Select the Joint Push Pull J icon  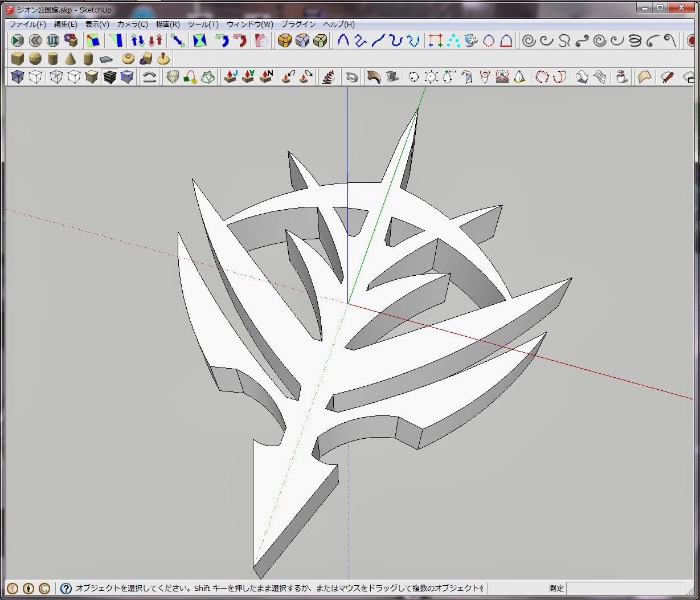coord(230,77)
